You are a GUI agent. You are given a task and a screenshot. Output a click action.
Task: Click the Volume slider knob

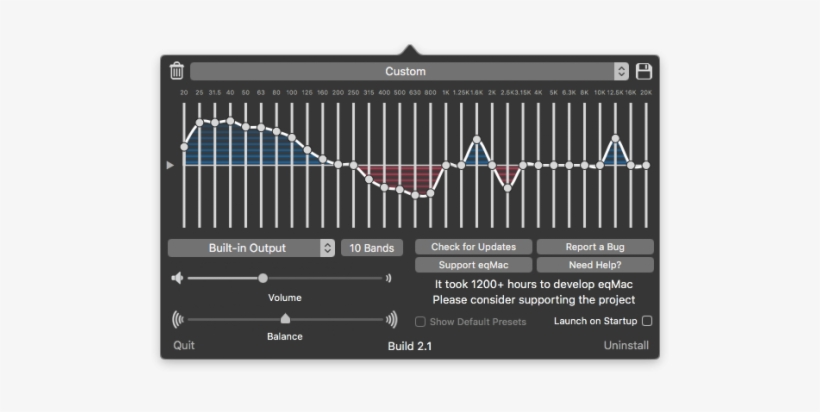(x=263, y=278)
